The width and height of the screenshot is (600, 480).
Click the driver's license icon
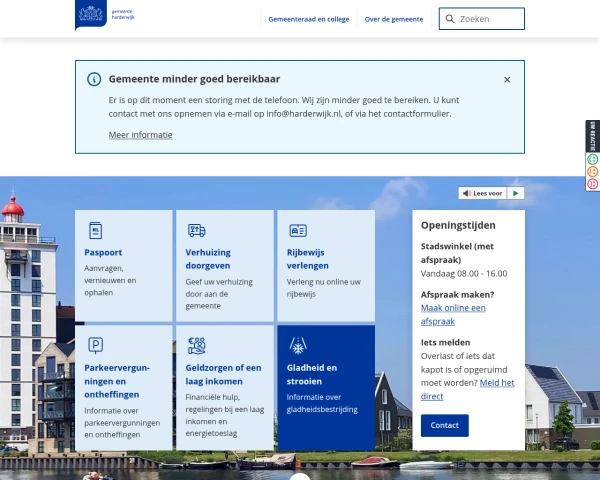tap(298, 230)
